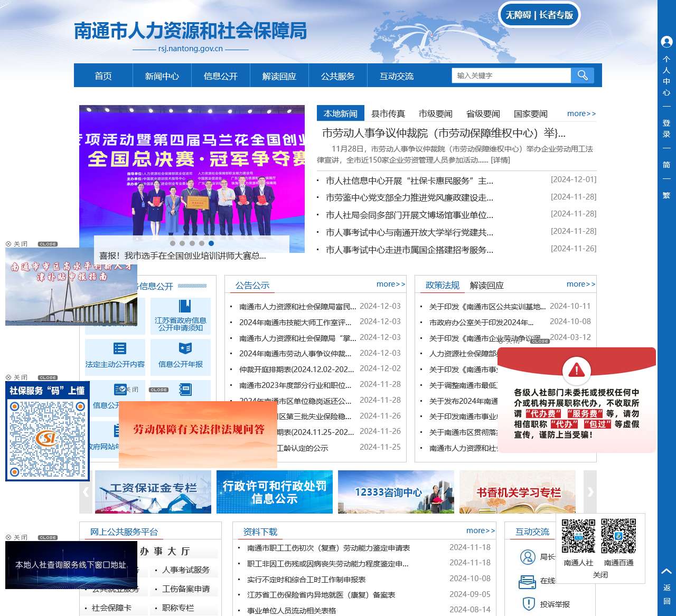Switch to 长者专版 elder version

pos(556,15)
